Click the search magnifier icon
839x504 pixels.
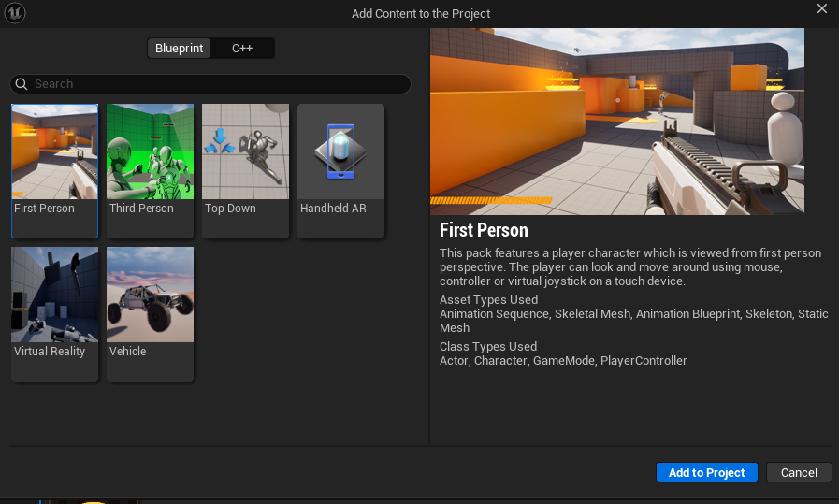(22, 84)
